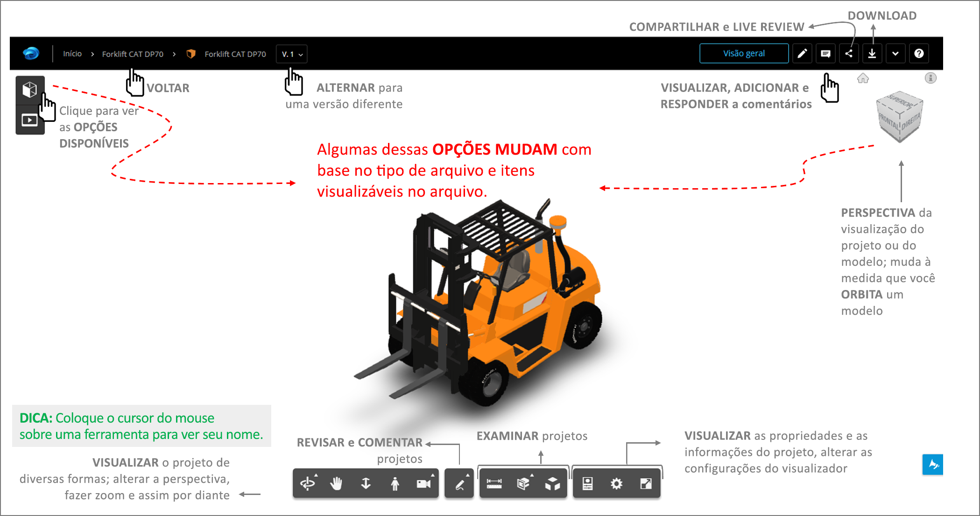Click the Share icon
This screenshot has height=516, width=980.
point(849,54)
